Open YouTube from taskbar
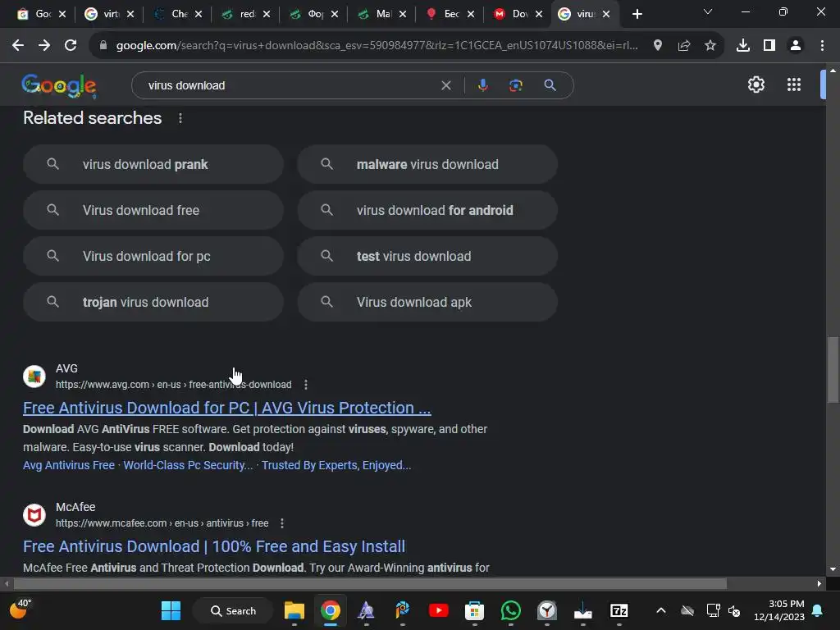 point(438,610)
